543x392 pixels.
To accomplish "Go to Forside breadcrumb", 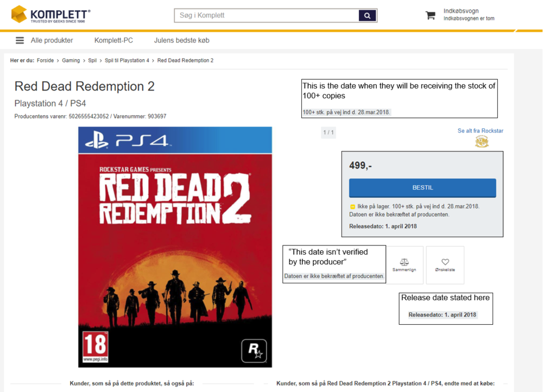I will click(46, 60).
